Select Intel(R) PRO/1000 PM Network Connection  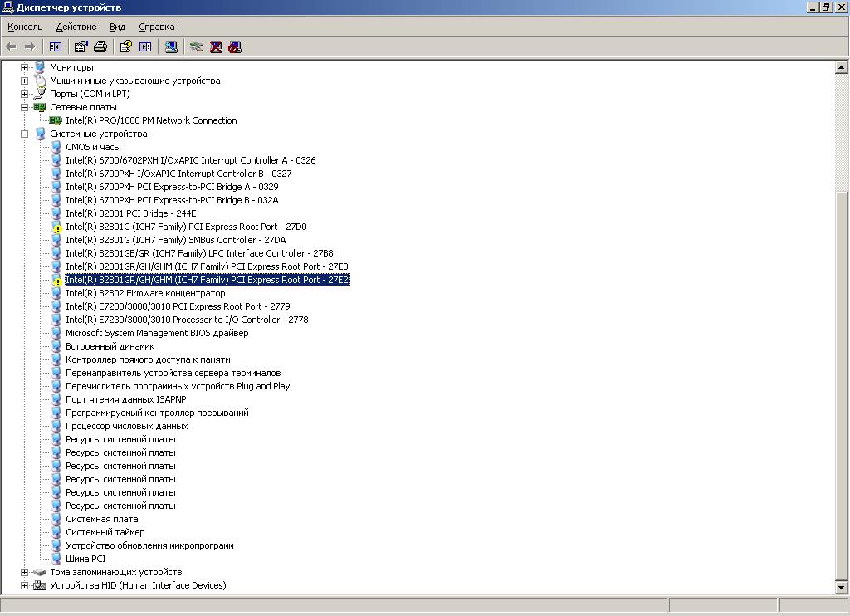151,120
